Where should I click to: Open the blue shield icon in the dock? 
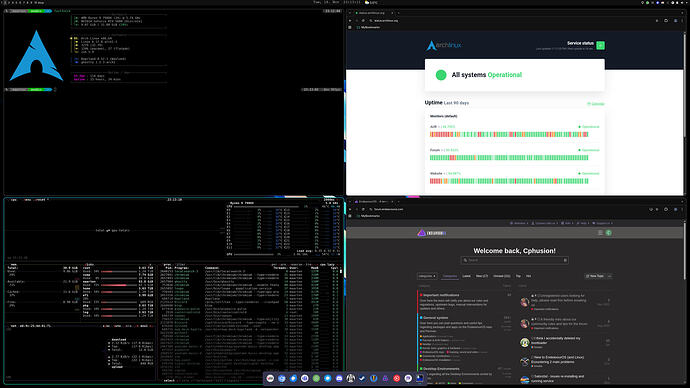click(x=374, y=378)
